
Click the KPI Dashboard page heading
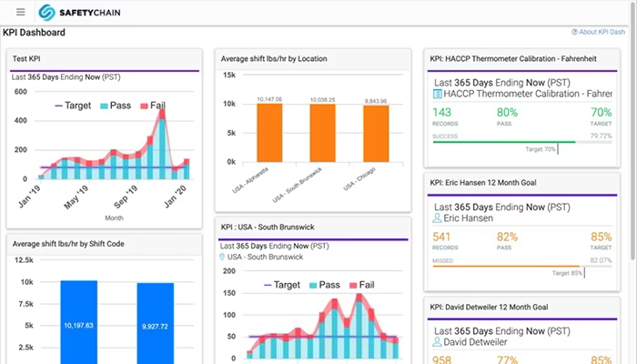pos(35,33)
